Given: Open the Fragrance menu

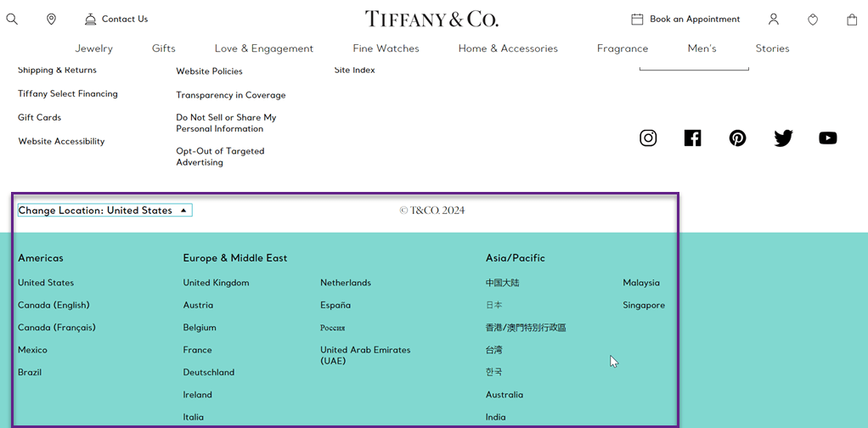Looking at the screenshot, I should pyautogui.click(x=623, y=48).
